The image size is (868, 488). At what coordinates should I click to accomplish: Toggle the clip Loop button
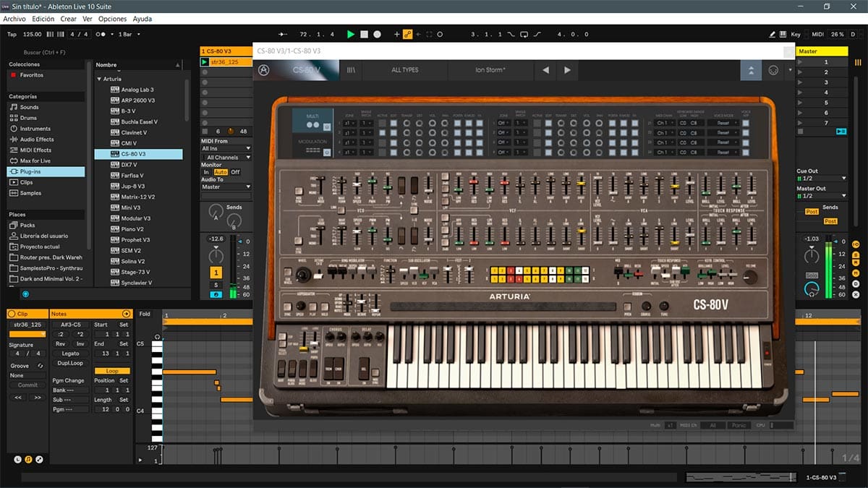tap(111, 371)
